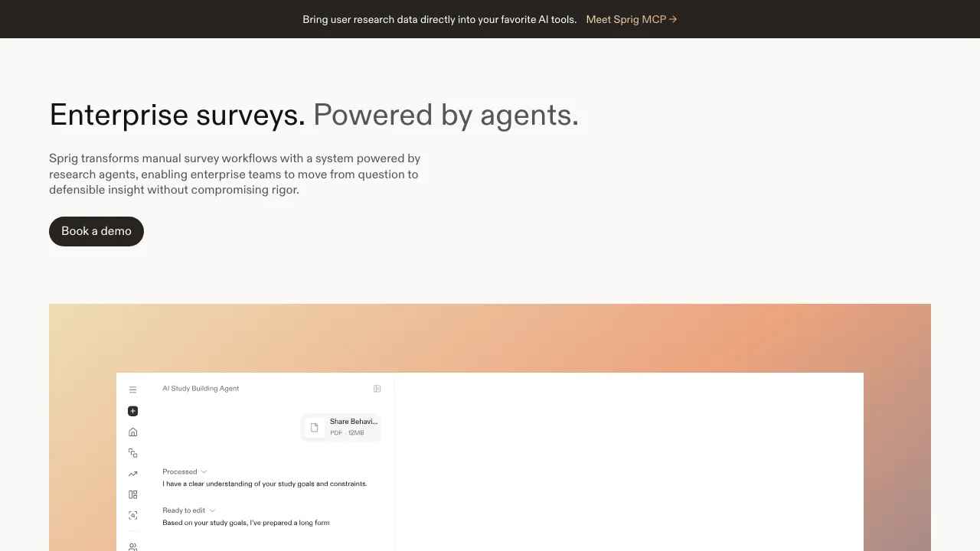Click the PDF document file icon

tap(314, 427)
